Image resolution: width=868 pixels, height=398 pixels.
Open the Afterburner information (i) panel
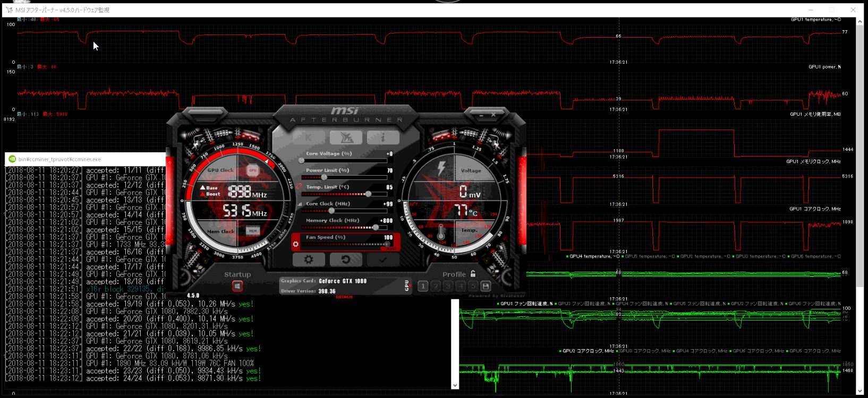[x=382, y=137]
